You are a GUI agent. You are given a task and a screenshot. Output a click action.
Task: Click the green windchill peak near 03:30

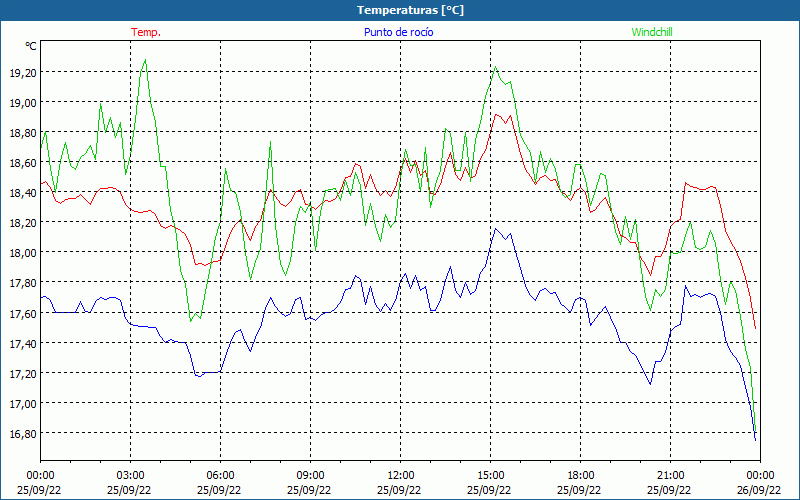[145, 60]
